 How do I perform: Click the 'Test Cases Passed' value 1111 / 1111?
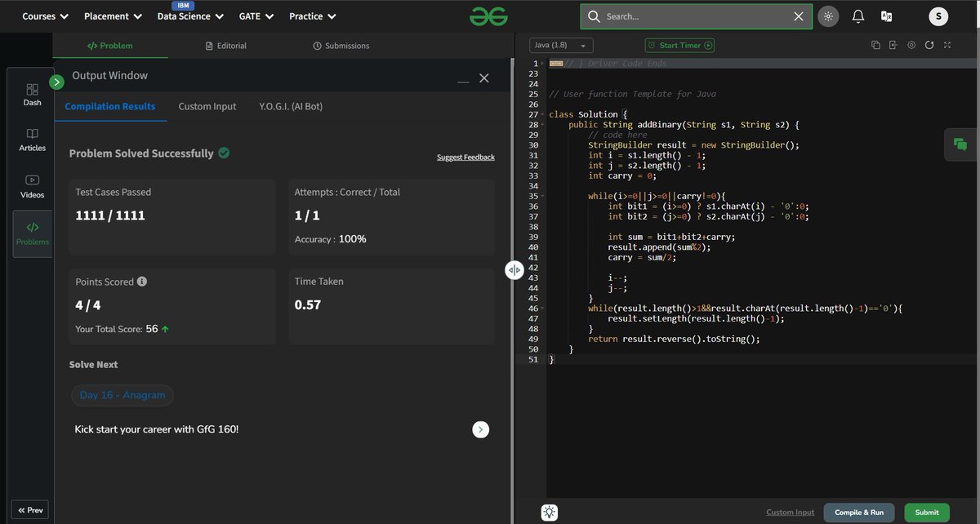tap(110, 215)
